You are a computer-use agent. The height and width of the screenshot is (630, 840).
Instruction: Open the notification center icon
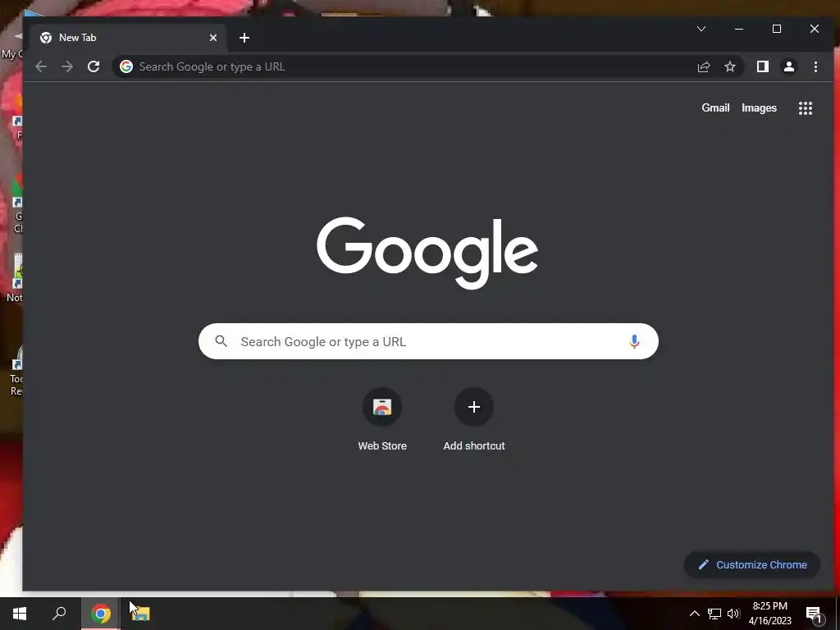814,614
